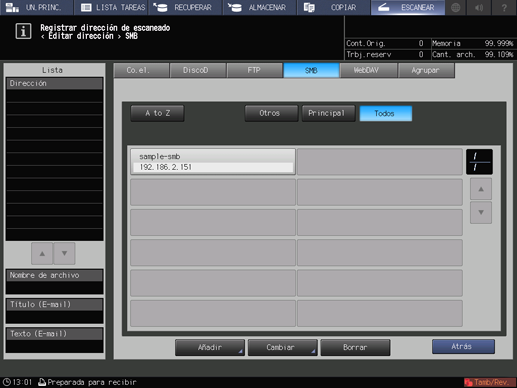Open the FTP address tab
The width and height of the screenshot is (517, 388).
pyautogui.click(x=255, y=70)
